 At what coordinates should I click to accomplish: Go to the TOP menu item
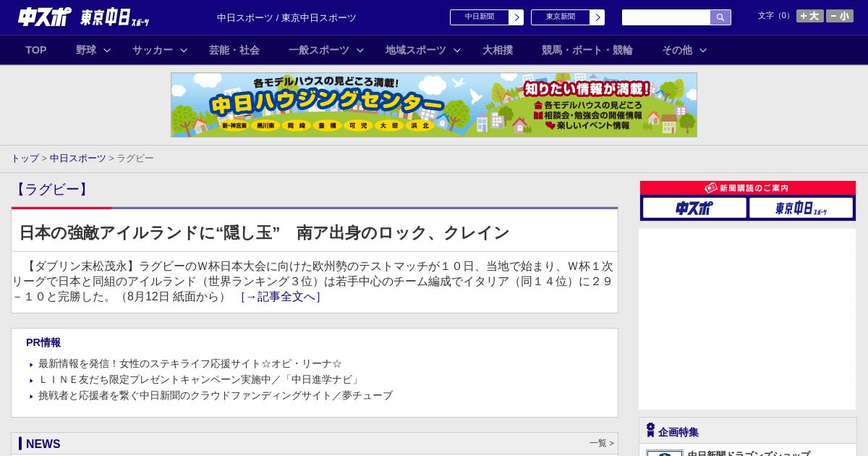[36, 50]
